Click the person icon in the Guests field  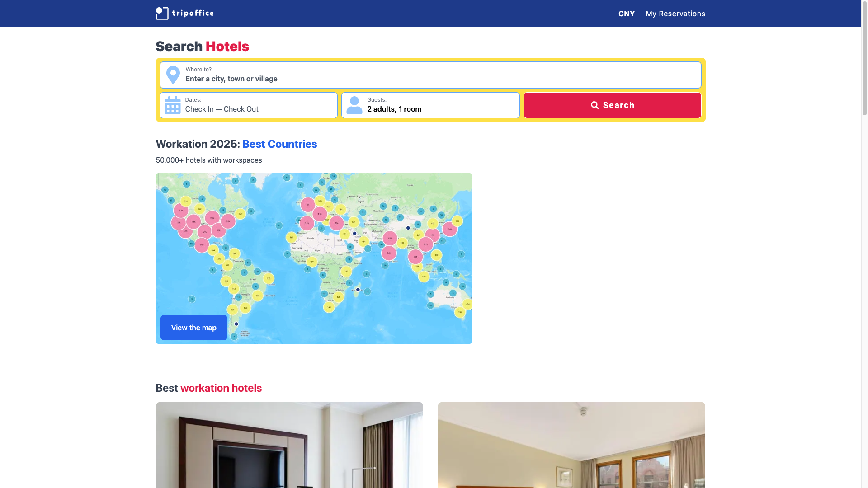[354, 105]
